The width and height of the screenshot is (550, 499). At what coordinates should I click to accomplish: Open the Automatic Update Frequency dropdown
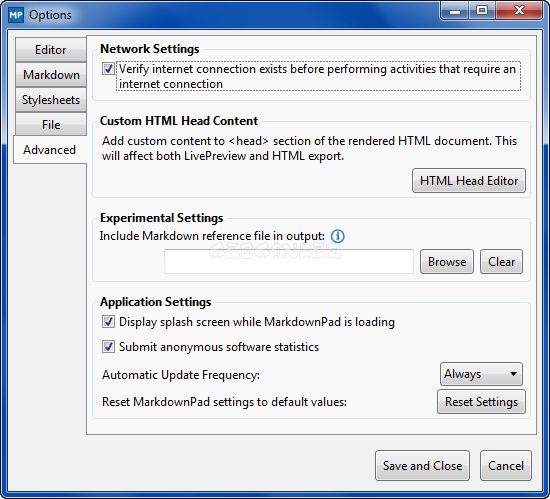(x=481, y=374)
